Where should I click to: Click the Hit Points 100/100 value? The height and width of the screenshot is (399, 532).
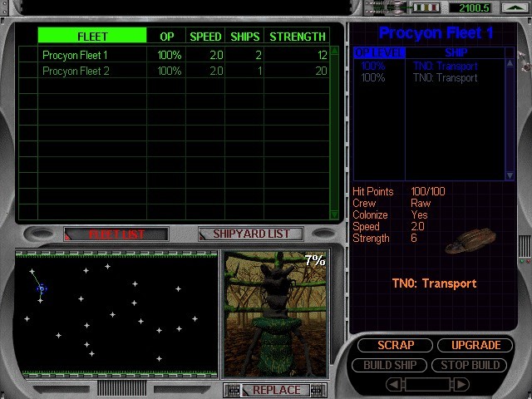coord(427,191)
